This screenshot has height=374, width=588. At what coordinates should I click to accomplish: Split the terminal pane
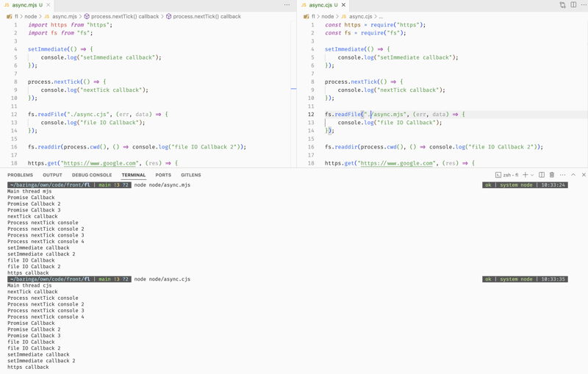click(x=542, y=175)
